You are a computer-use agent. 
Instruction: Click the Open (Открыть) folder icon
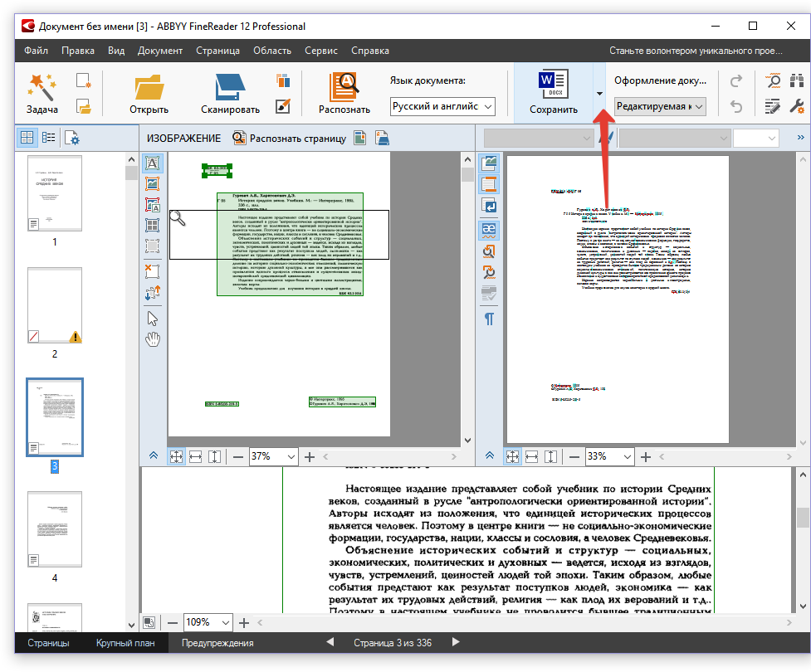[149, 88]
